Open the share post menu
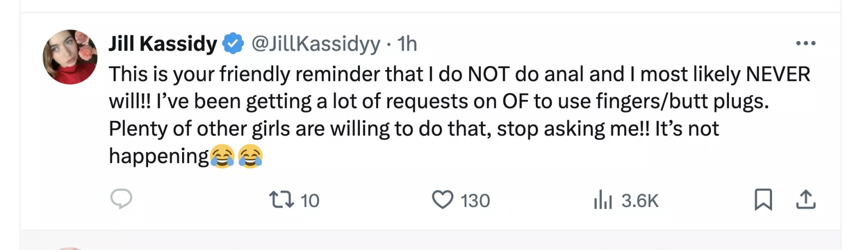The image size is (868, 250). click(805, 199)
